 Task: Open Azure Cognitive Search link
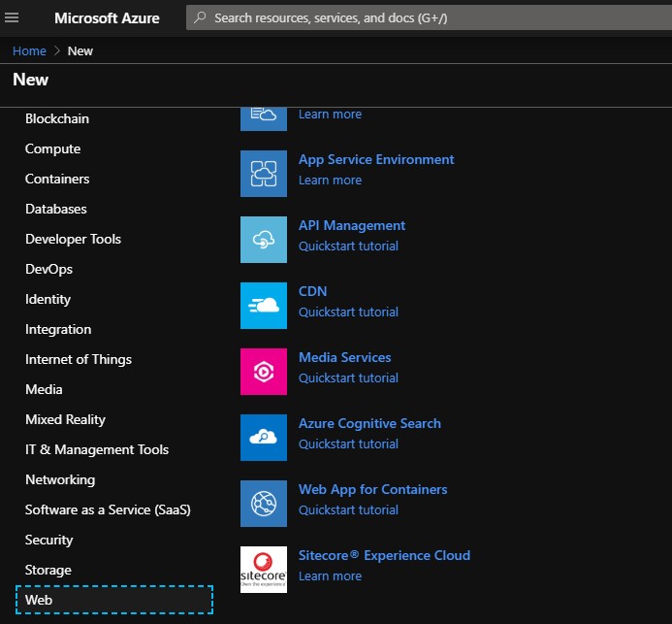pos(369,424)
